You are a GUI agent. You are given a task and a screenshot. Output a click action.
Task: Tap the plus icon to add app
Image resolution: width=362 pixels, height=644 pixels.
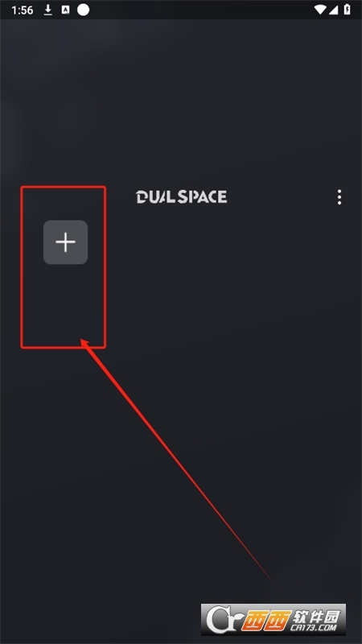(66, 242)
